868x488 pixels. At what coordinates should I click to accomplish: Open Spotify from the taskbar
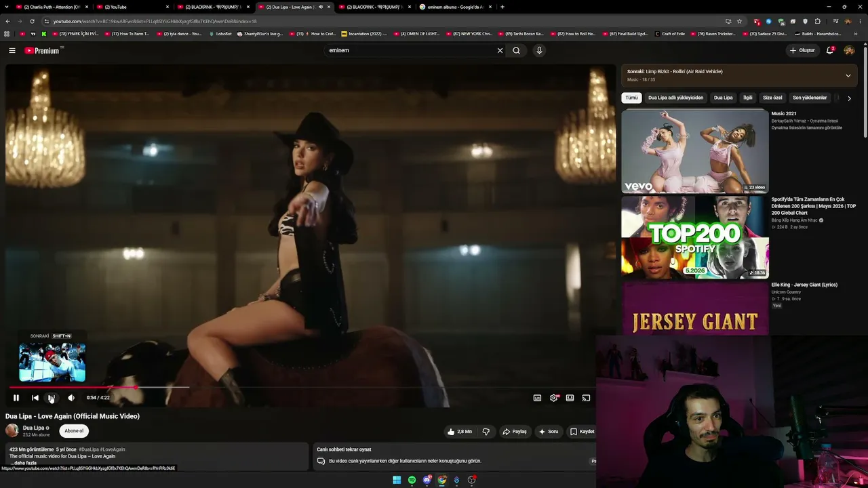coord(412,480)
